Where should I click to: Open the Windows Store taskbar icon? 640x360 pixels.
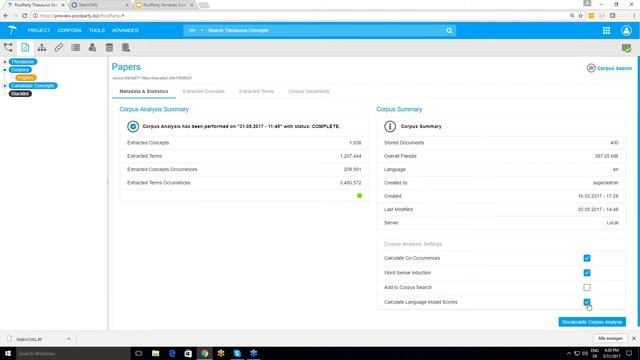188,353
